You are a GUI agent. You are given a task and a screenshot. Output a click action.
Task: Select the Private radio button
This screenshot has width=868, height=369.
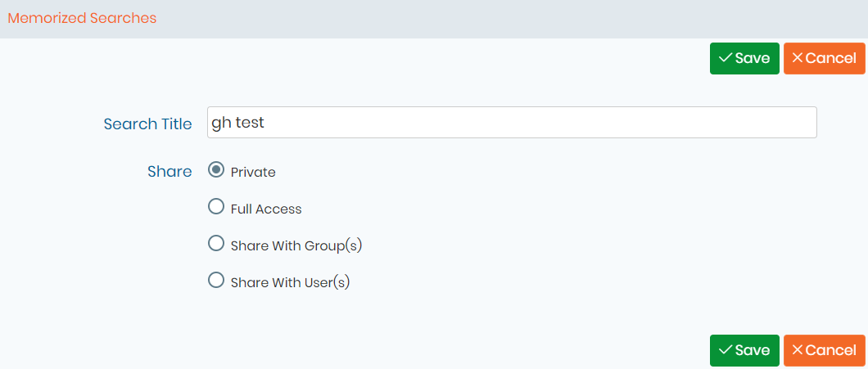click(216, 170)
